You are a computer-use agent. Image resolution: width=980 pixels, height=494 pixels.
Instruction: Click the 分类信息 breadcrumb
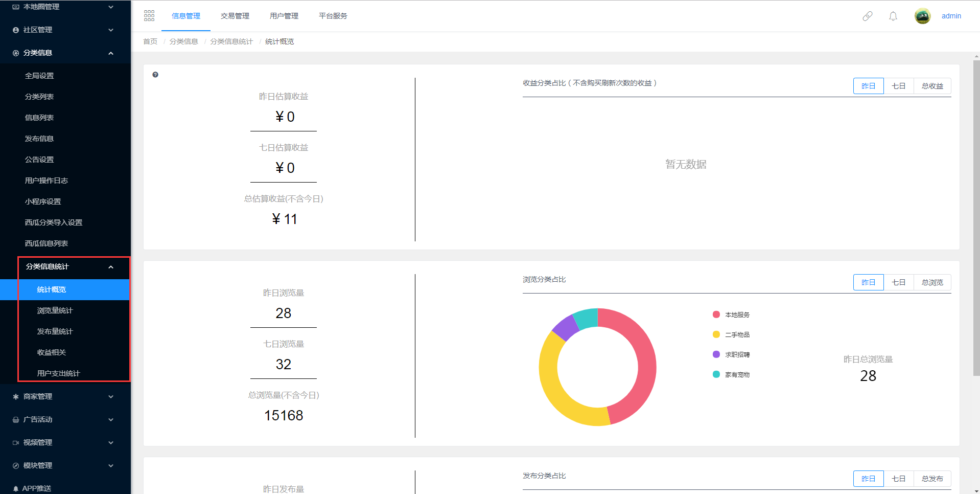pyautogui.click(x=184, y=41)
